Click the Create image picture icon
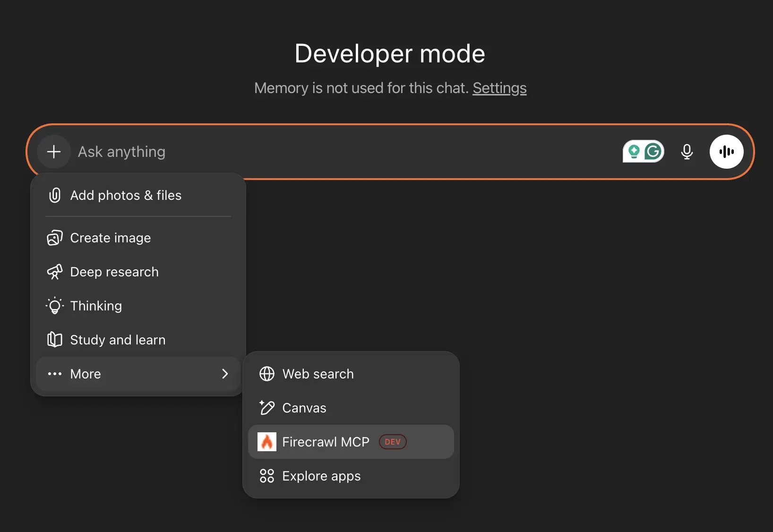 pos(55,238)
